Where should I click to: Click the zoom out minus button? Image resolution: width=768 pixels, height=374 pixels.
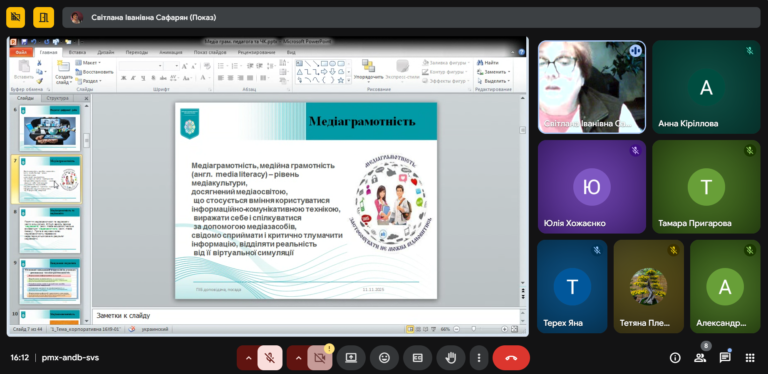point(456,329)
